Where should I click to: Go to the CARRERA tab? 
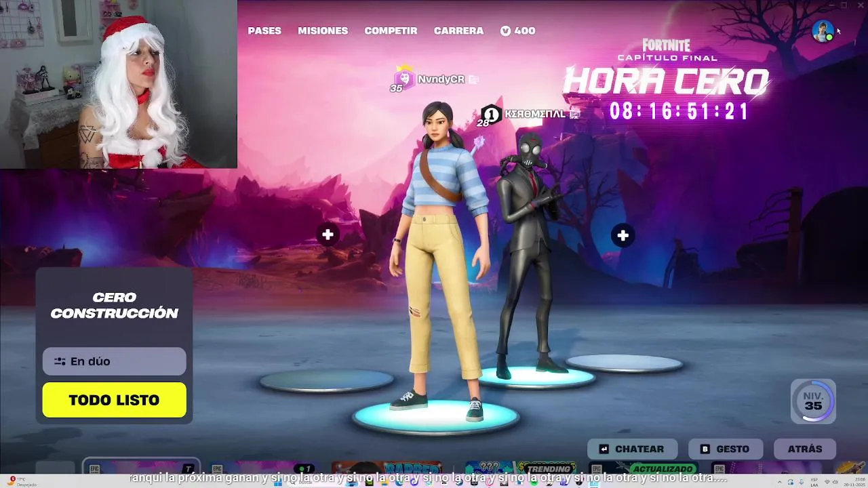pos(458,30)
